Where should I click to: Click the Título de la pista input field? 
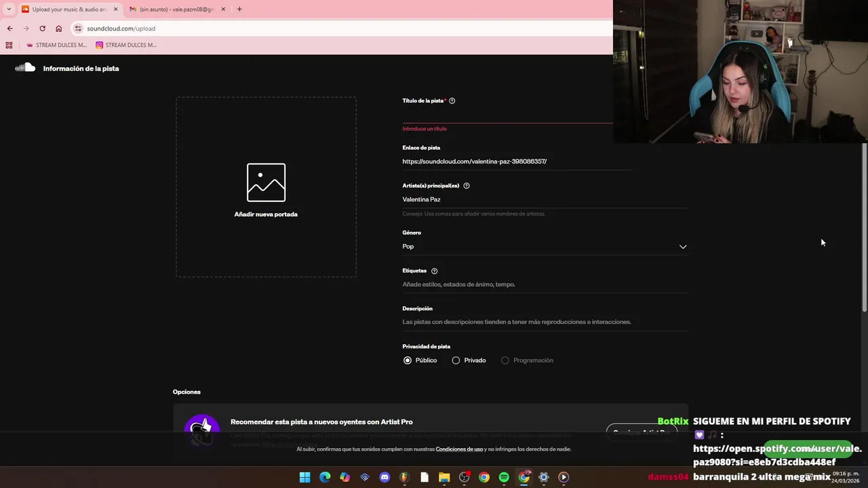click(507, 115)
